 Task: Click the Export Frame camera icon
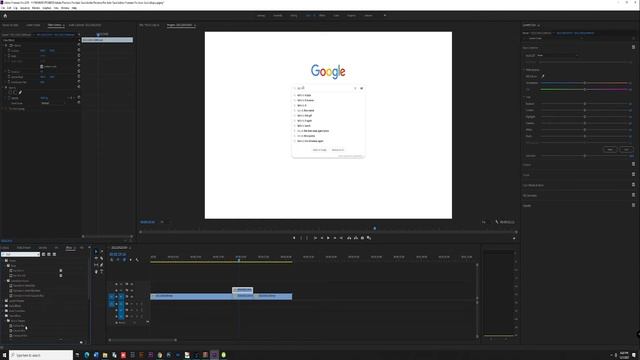362,238
